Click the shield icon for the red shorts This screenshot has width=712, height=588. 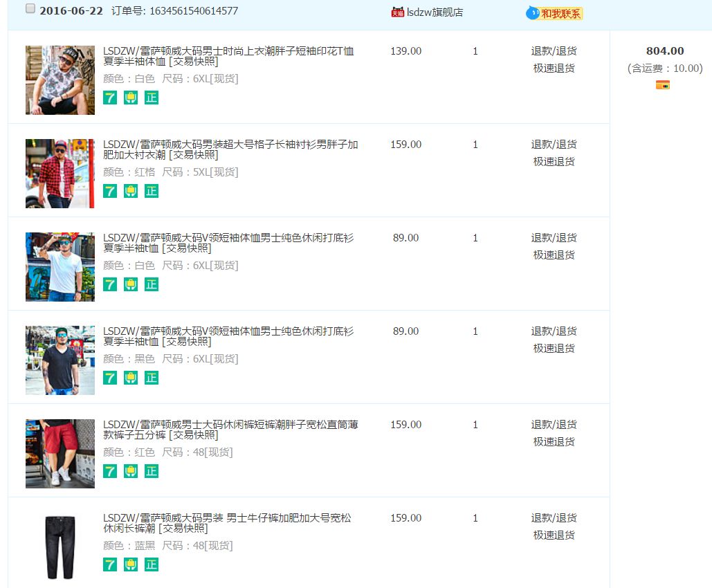(x=131, y=471)
